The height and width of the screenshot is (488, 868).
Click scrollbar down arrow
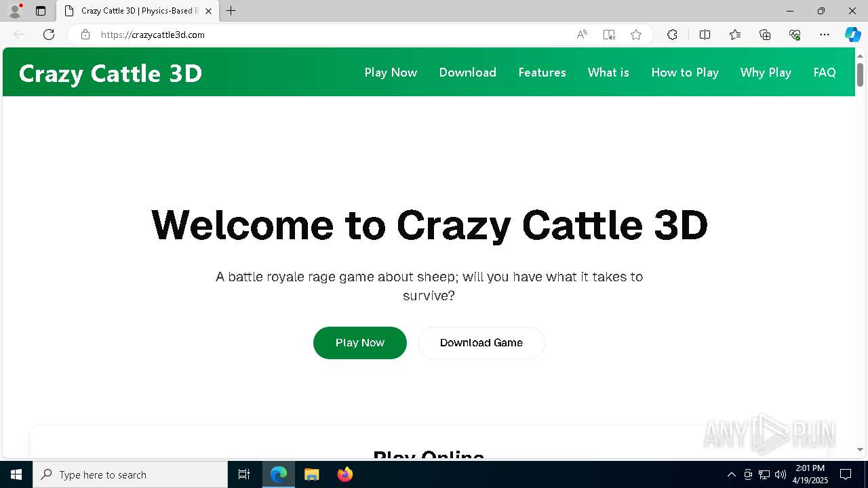[x=860, y=449]
